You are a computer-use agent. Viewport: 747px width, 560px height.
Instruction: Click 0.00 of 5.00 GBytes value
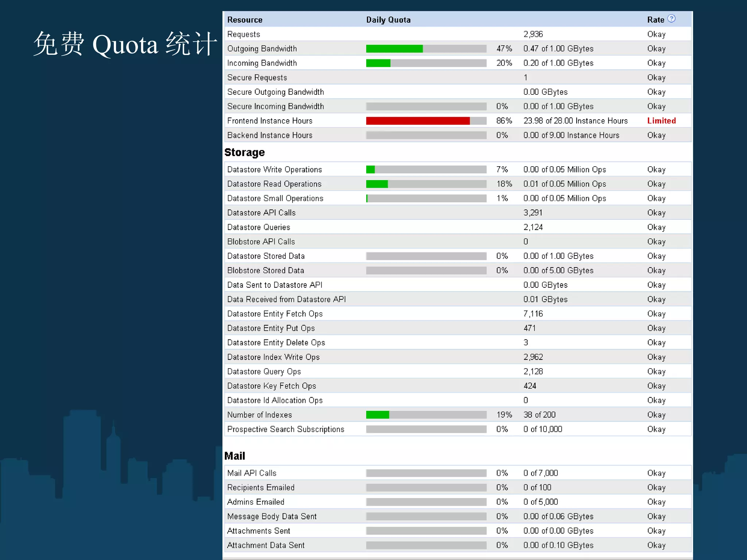tap(558, 271)
